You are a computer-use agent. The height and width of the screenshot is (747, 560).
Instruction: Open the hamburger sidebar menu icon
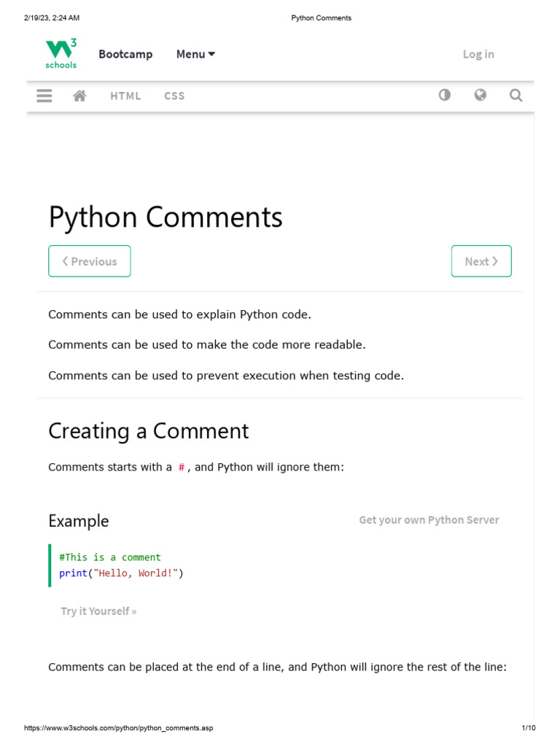[44, 96]
